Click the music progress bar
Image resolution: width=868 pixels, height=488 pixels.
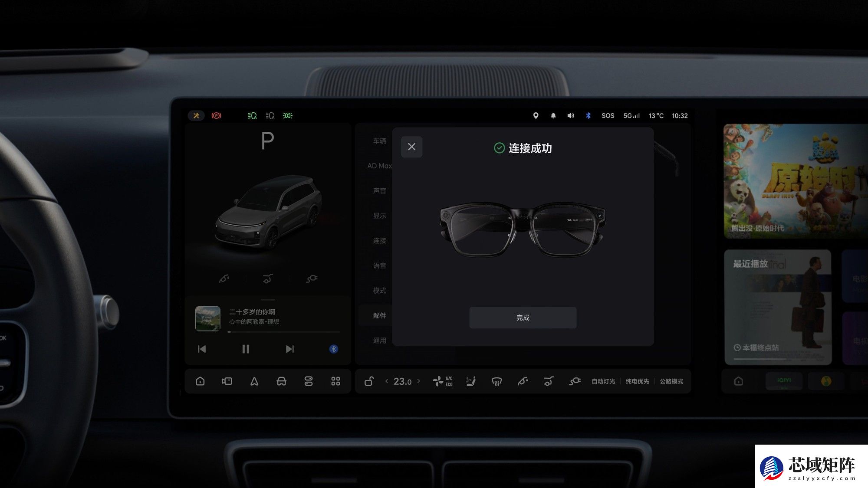coord(284,332)
